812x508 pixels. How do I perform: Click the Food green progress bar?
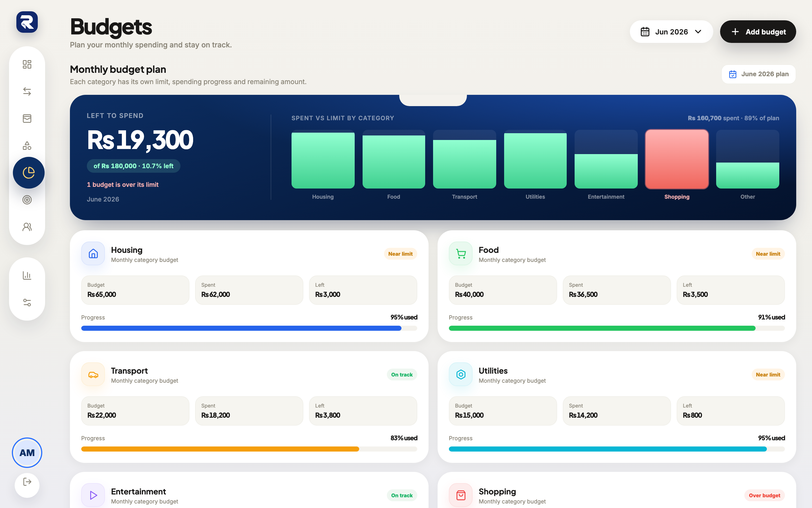point(617,328)
